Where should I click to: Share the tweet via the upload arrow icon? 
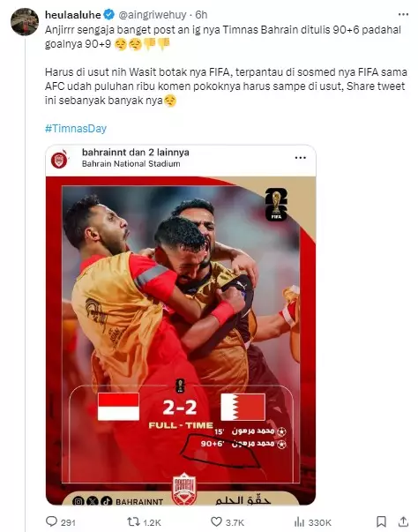(x=403, y=521)
